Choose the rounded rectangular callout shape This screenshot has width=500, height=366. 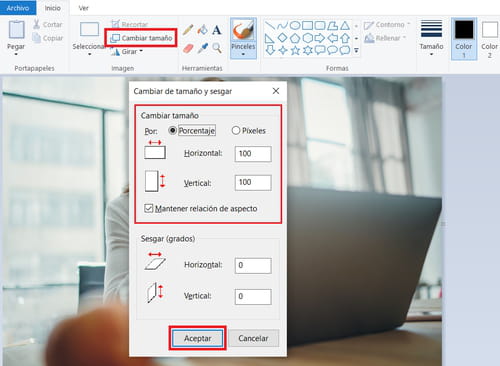click(320, 50)
